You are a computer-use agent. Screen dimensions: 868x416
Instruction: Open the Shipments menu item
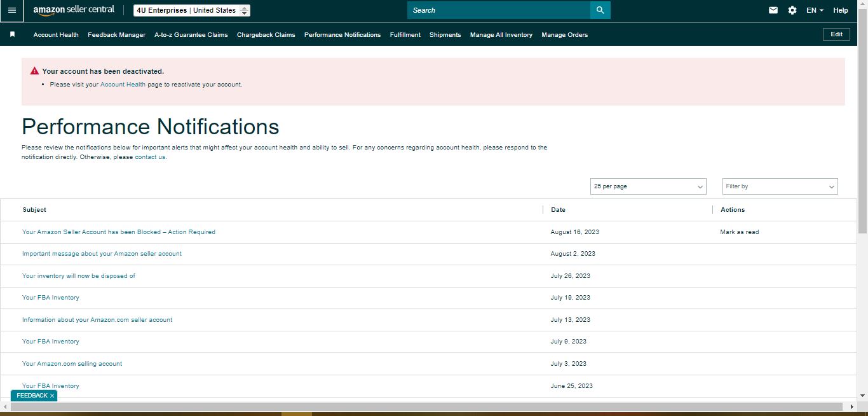pos(445,34)
